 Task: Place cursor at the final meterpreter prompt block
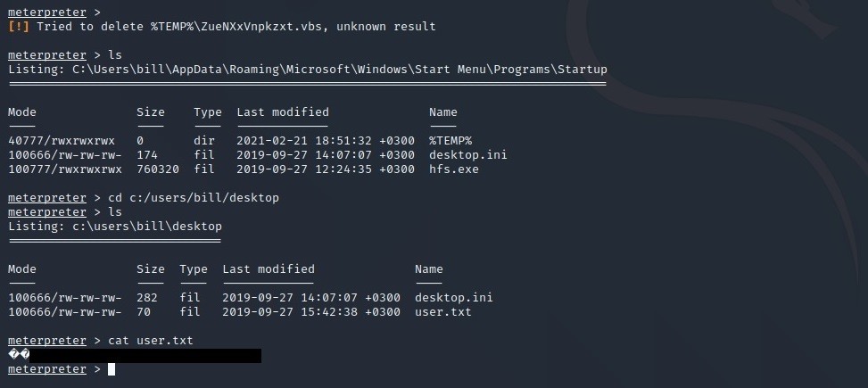click(x=112, y=369)
